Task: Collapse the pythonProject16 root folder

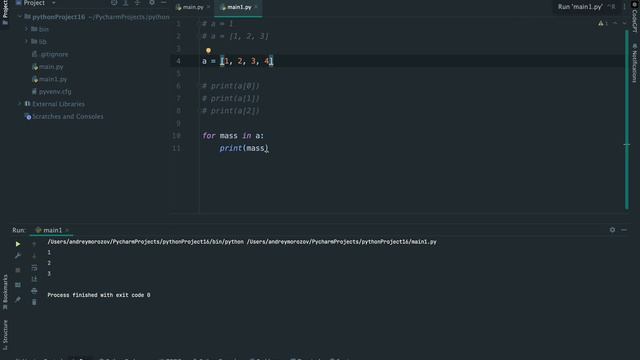Action: click(20, 17)
